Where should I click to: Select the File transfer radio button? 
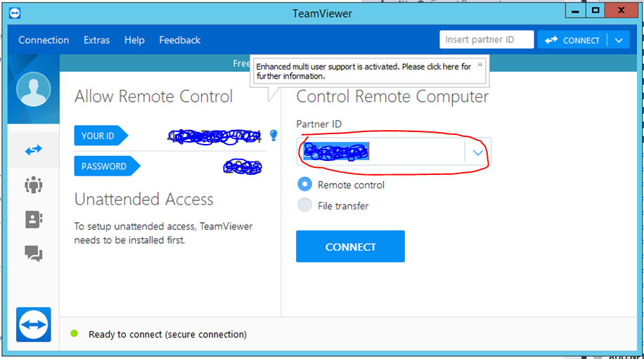pos(304,205)
